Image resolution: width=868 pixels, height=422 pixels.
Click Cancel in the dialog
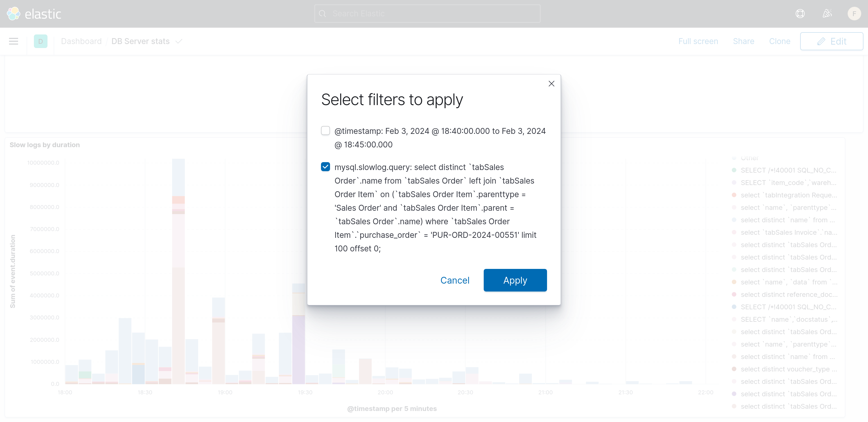click(x=455, y=280)
